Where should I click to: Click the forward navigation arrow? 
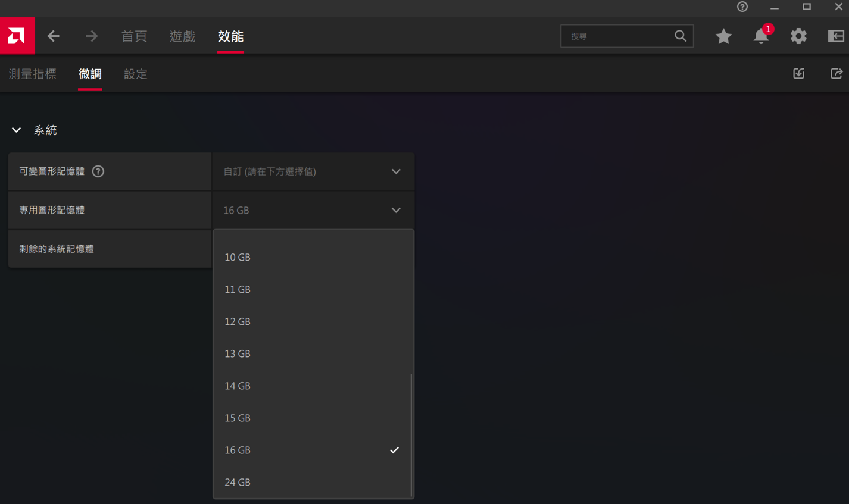coord(91,36)
